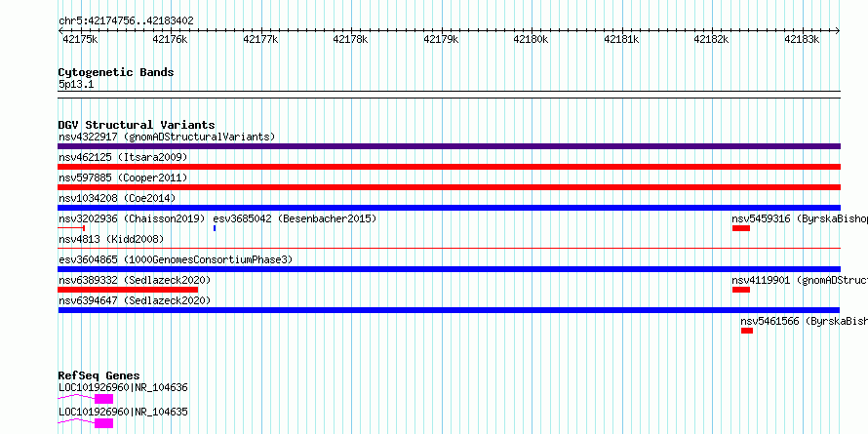Click the 42179k ruler tick label
This screenshot has width=868, height=434.
[x=441, y=39]
